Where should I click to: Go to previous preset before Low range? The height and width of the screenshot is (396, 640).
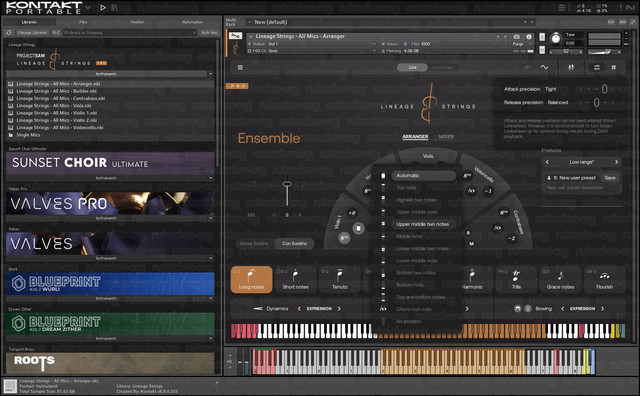pos(547,162)
